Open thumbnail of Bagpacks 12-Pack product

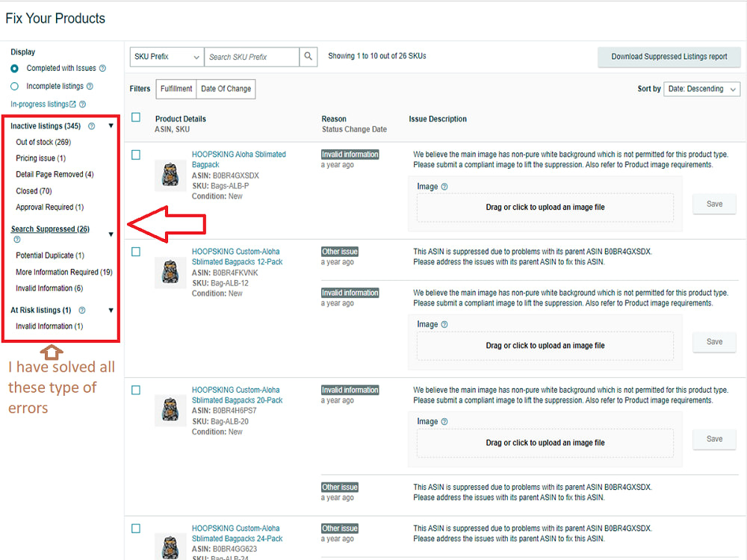[x=170, y=272]
